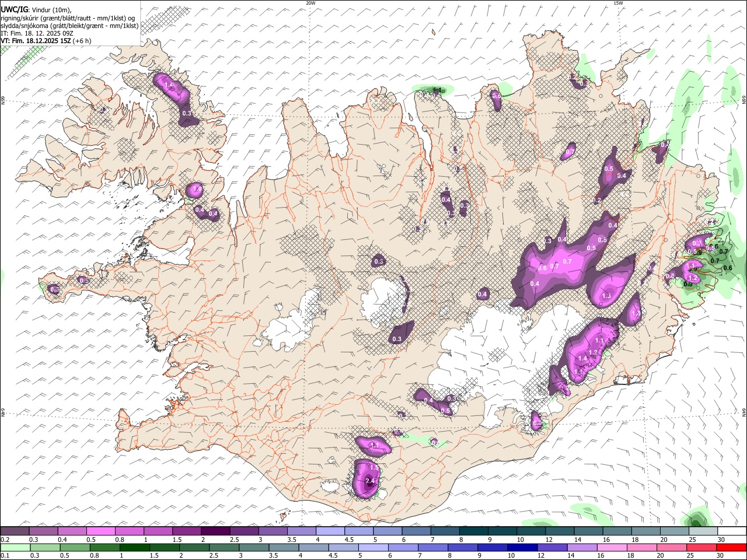Pick upper-scale periwinkle swatch between 4 and 4.5
Image resolution: width=747 pixels, height=560 pixels.
(331, 531)
